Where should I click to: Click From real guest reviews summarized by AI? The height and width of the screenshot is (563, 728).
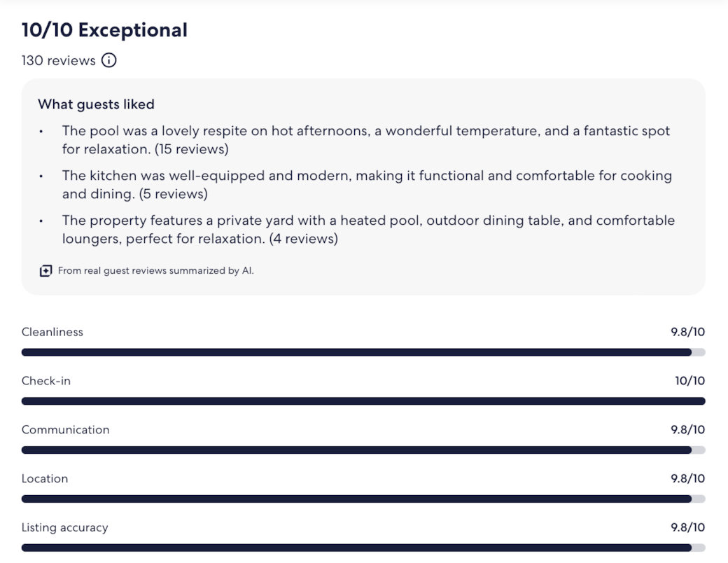tap(156, 271)
